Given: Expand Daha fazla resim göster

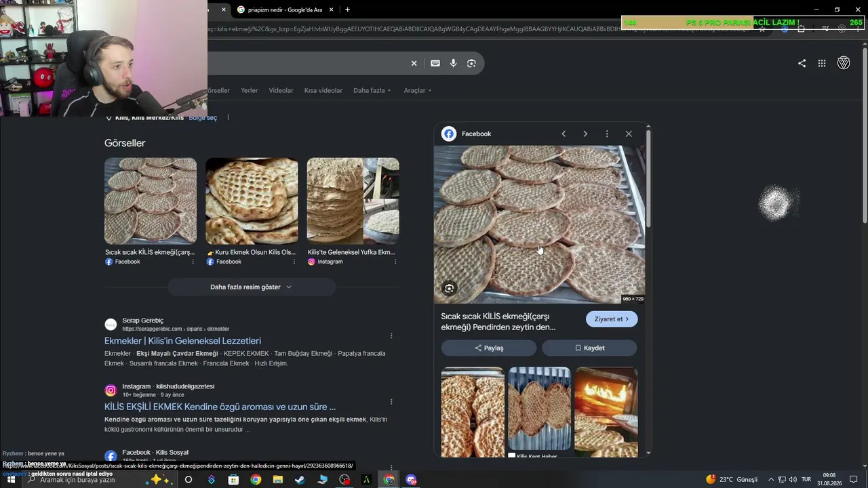Looking at the screenshot, I should click(x=251, y=287).
